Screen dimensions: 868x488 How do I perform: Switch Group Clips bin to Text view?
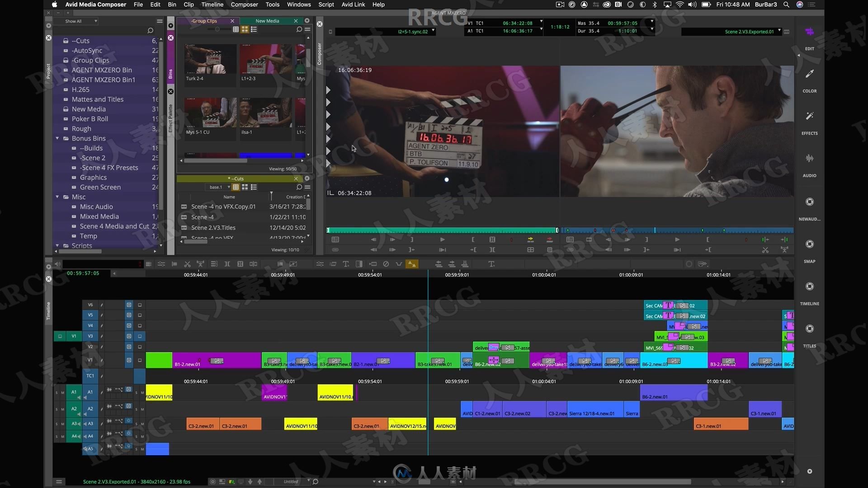click(x=236, y=29)
